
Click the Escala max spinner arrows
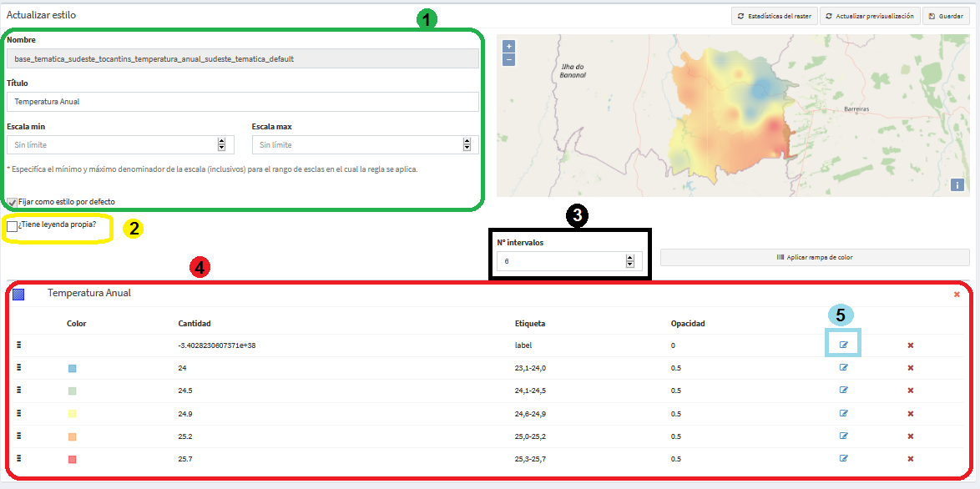467,144
